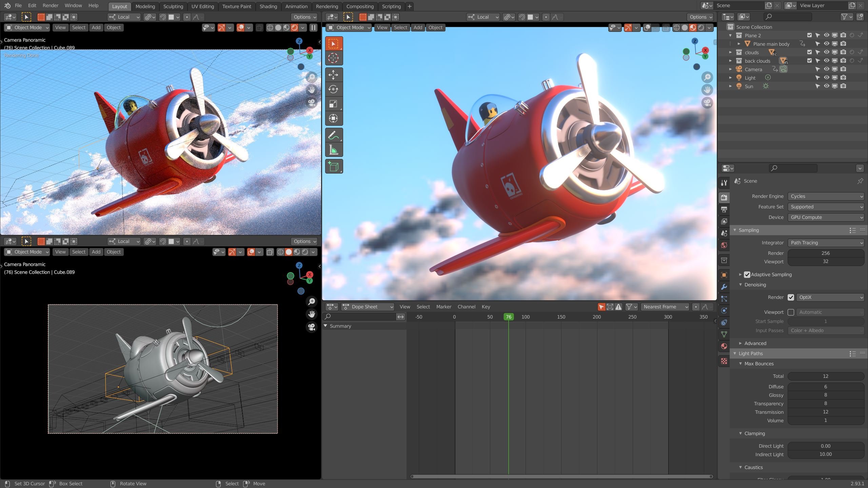Click the 3D Cursor tool
The image size is (868, 488).
coord(334,58)
